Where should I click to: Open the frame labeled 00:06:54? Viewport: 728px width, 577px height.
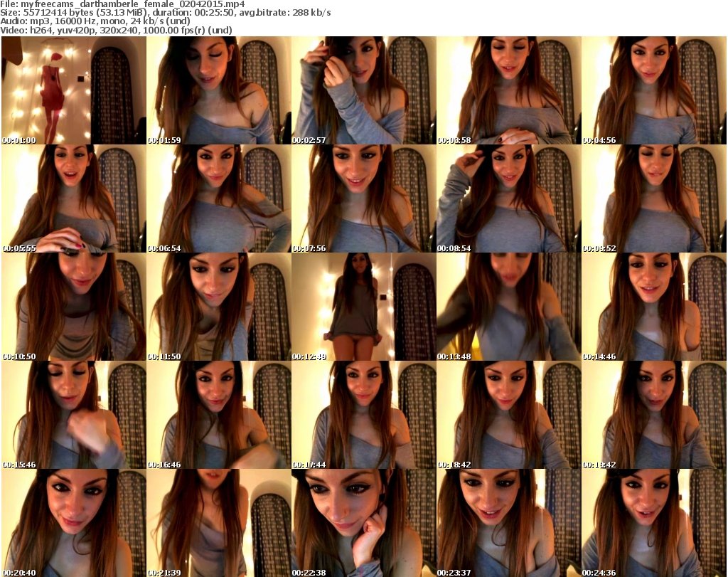point(219,198)
